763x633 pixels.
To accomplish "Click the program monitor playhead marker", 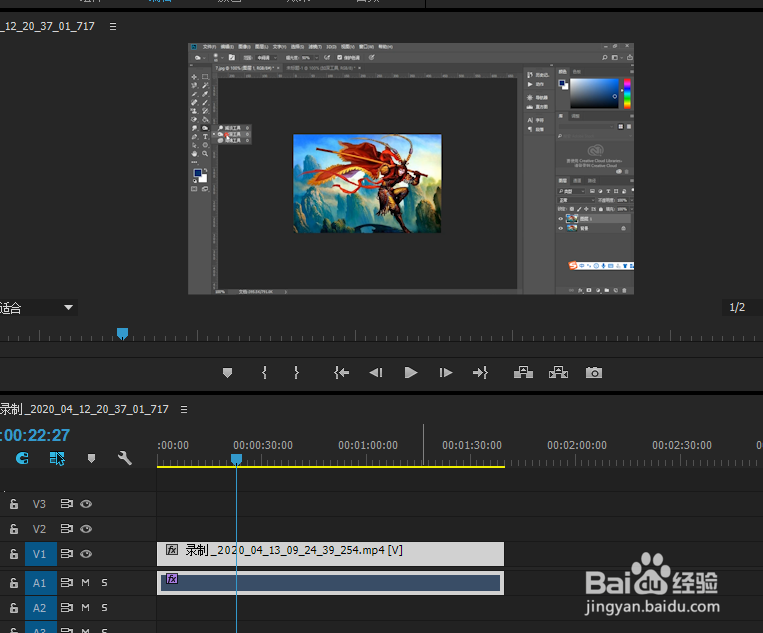I will click(x=123, y=333).
